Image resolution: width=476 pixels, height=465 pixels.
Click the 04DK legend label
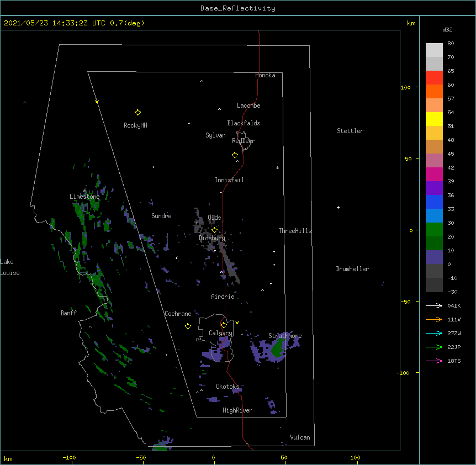pos(454,305)
